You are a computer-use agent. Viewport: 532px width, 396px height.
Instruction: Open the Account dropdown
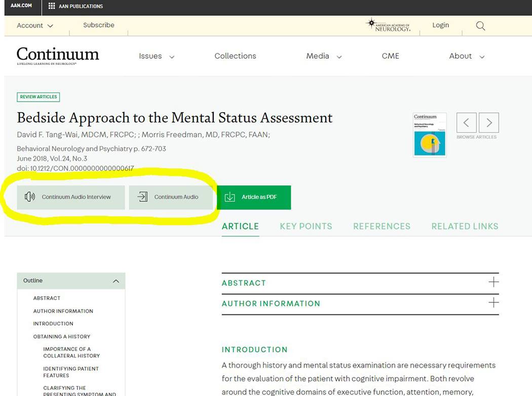[35, 25]
